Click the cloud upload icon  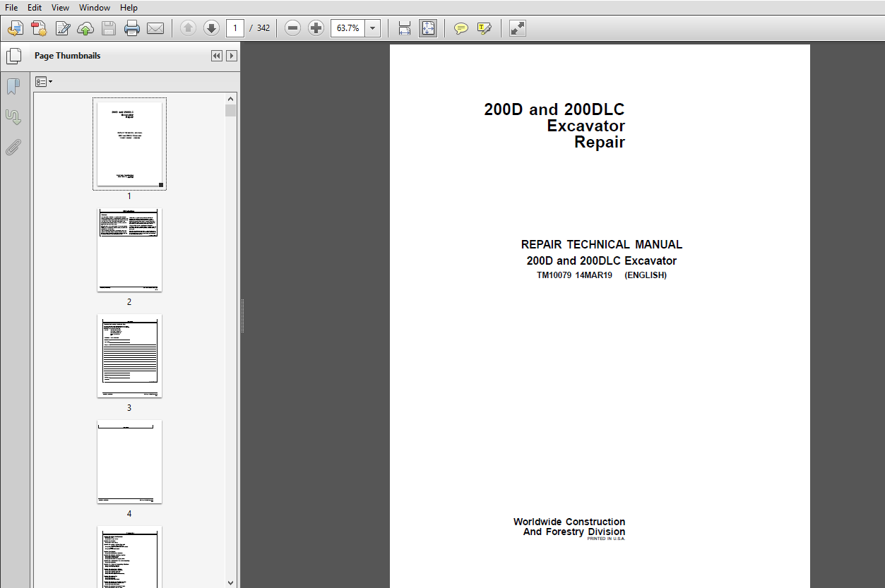coord(85,28)
